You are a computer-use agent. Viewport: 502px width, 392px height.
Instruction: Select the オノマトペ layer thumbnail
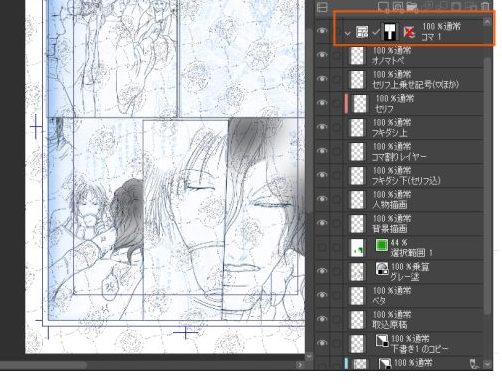(357, 55)
